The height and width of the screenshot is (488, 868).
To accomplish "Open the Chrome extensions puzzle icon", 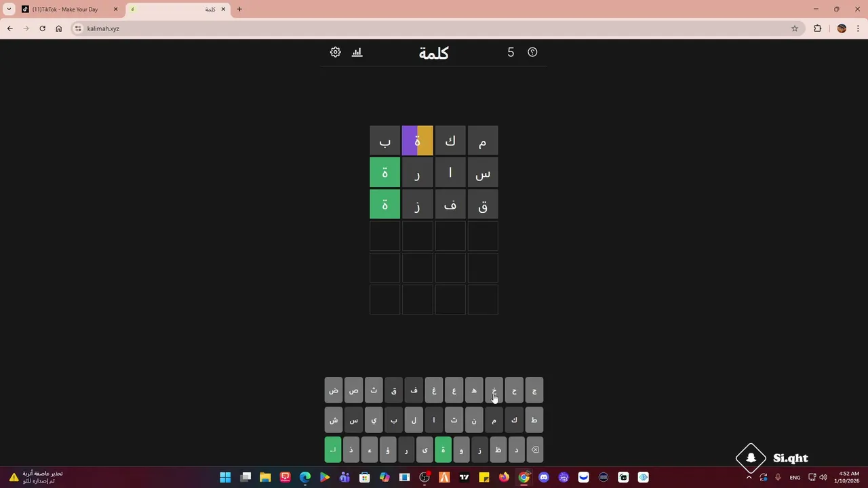I will pyautogui.click(x=817, y=28).
